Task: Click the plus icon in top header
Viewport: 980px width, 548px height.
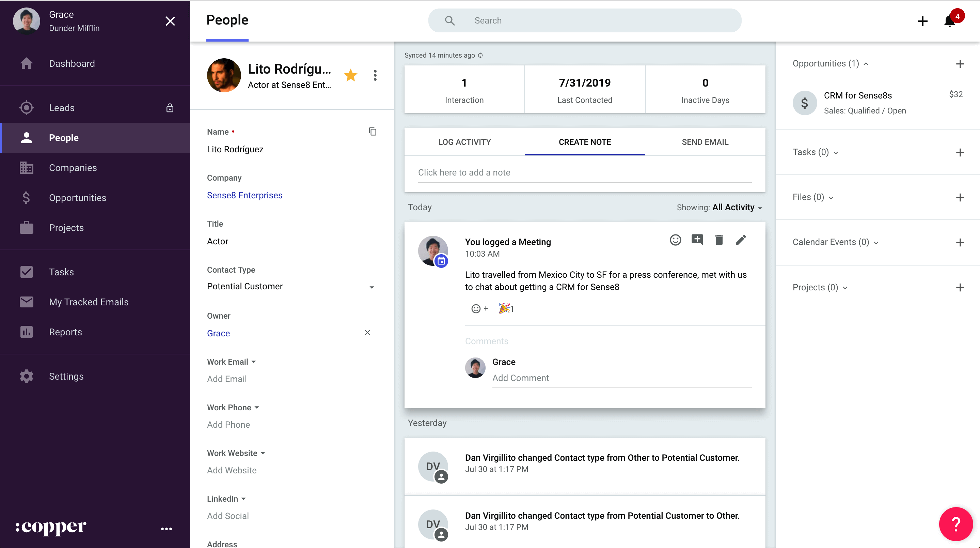Action: [x=922, y=21]
